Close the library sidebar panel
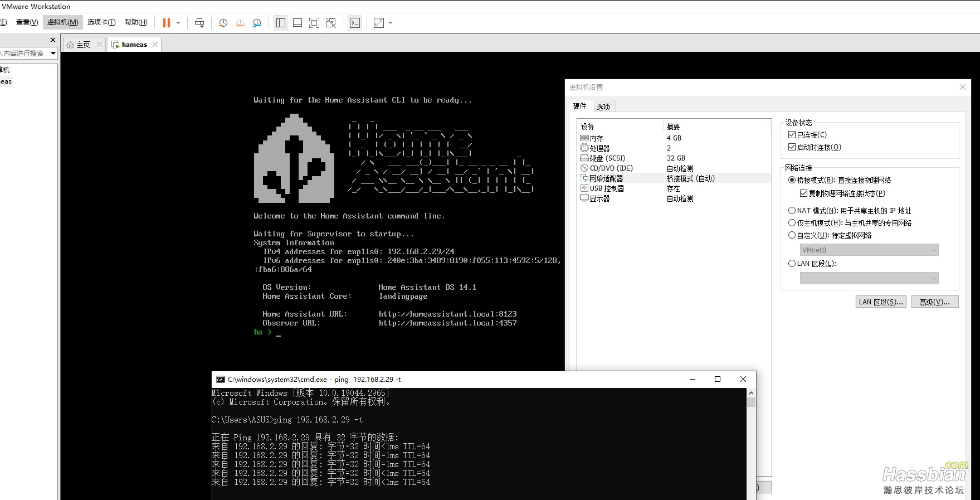The width and height of the screenshot is (980, 500). 53,40
